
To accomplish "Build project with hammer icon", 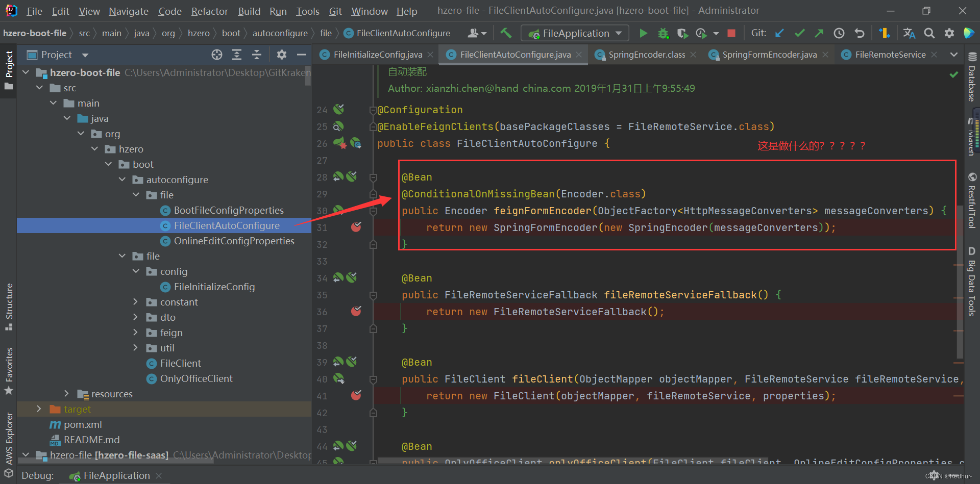I will 506,33.
